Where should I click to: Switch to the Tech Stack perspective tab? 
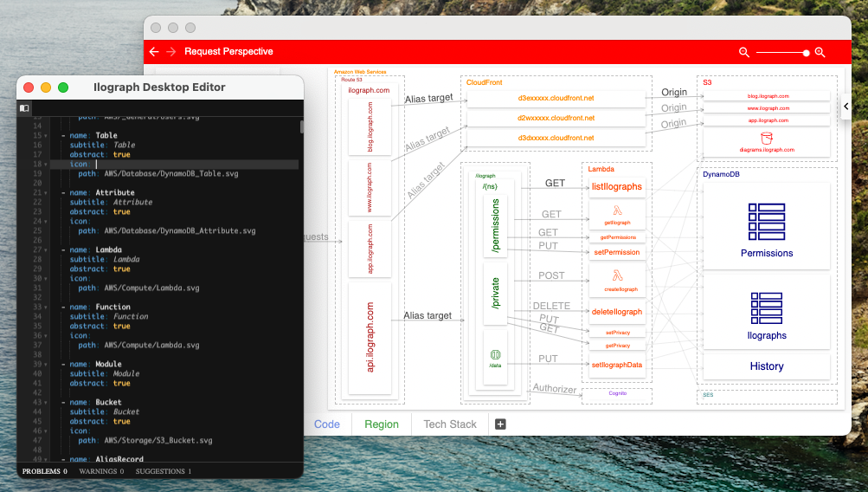pyautogui.click(x=449, y=424)
